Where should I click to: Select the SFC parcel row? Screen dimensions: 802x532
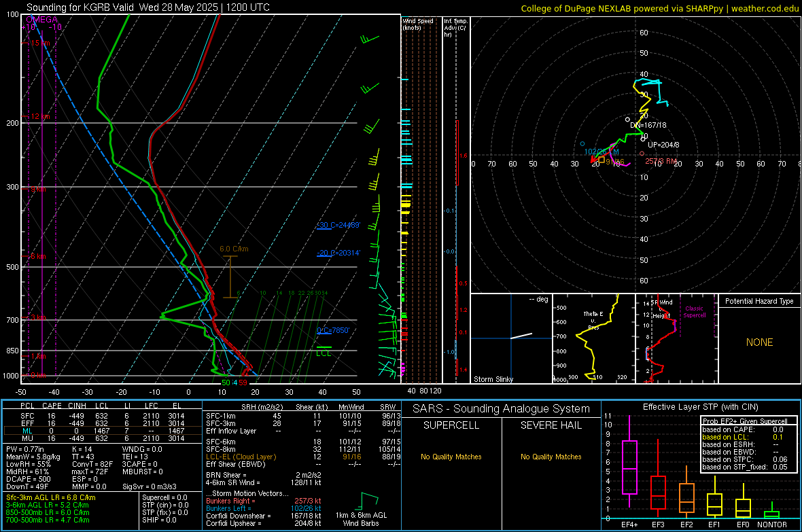click(101, 416)
